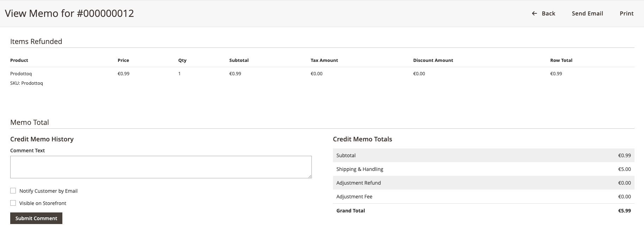644x236 pixels.
Task: Select the Discount Amount column header
Action: 433,60
